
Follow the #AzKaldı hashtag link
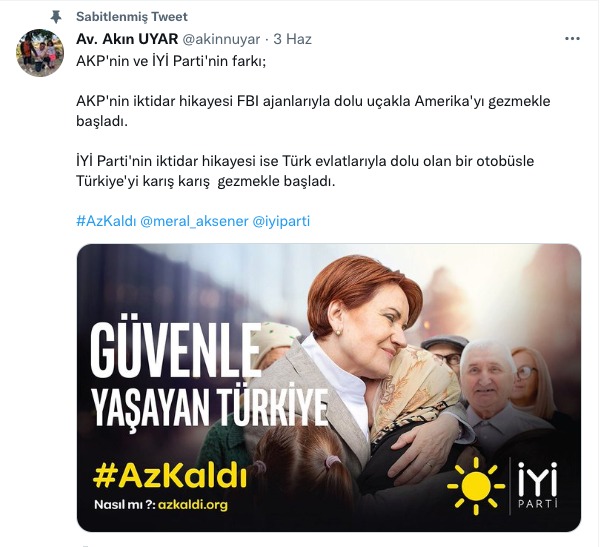click(x=106, y=221)
